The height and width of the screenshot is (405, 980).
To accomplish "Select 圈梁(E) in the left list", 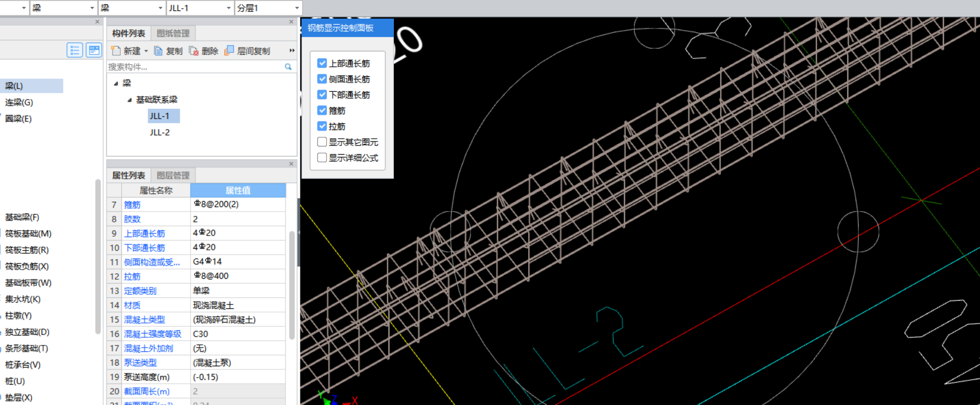I will (x=19, y=119).
